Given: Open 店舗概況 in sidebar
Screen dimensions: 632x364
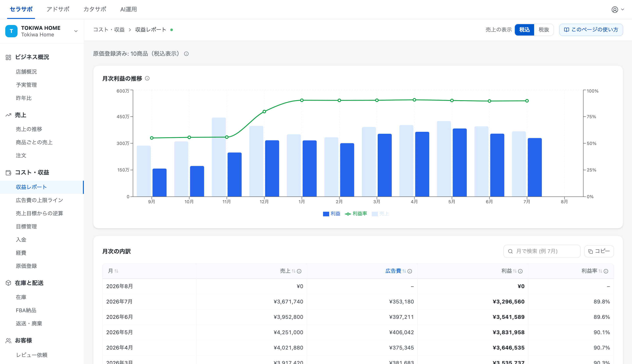Looking at the screenshot, I should (26, 72).
